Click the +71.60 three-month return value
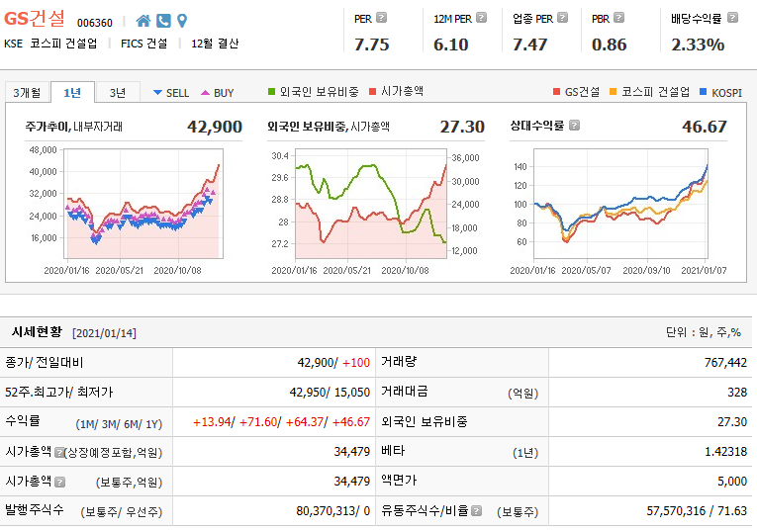Screen dimensions: 757x532 pyautogui.click(x=258, y=422)
